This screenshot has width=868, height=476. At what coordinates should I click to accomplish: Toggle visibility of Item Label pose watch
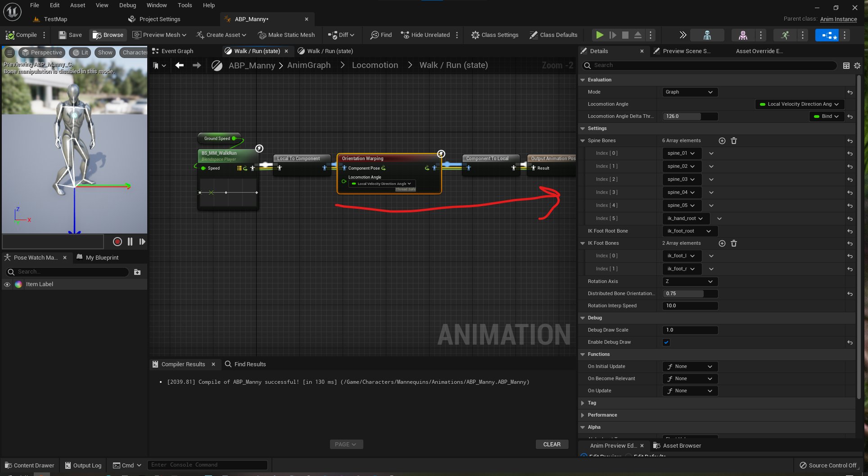[x=7, y=284]
